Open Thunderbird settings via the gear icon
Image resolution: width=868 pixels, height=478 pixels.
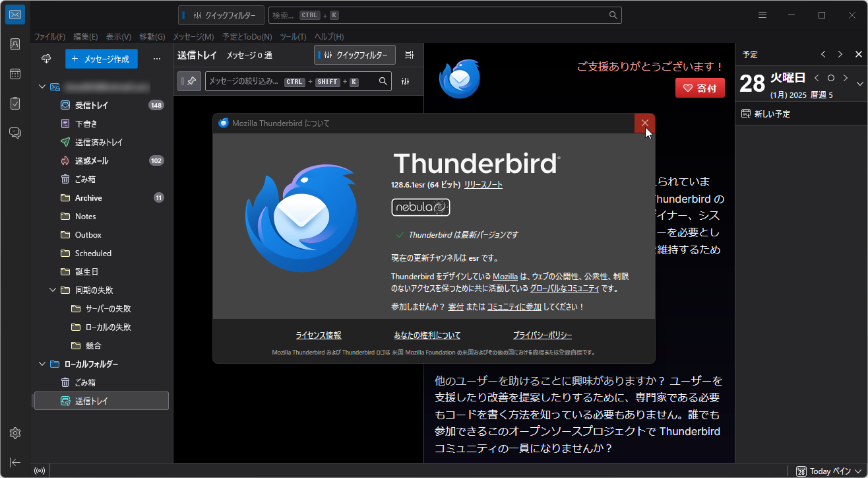pos(15,432)
